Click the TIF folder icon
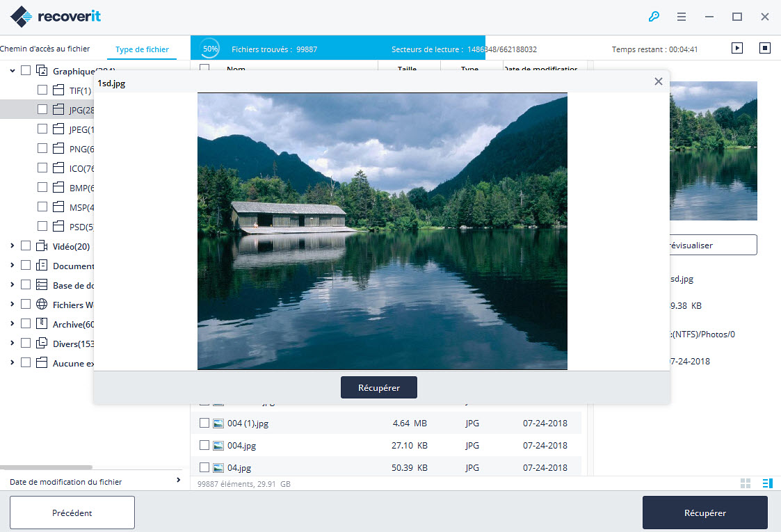 [x=58, y=90]
